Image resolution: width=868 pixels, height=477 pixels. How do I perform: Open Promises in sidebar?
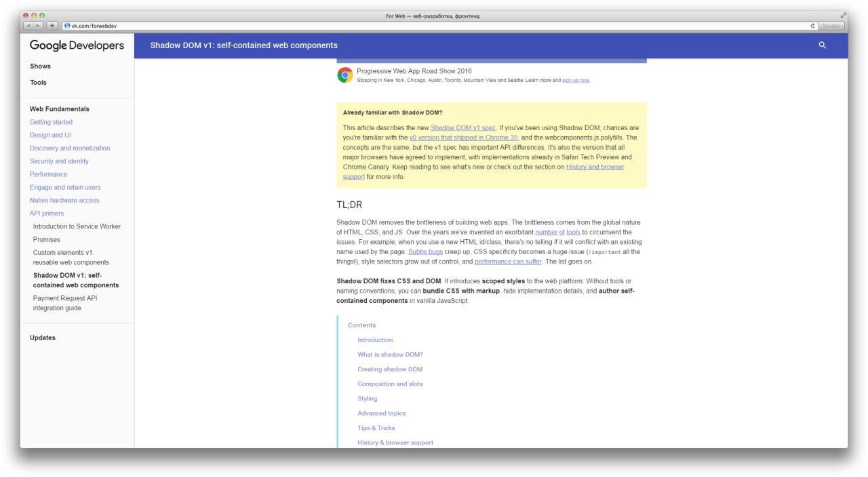click(x=47, y=239)
